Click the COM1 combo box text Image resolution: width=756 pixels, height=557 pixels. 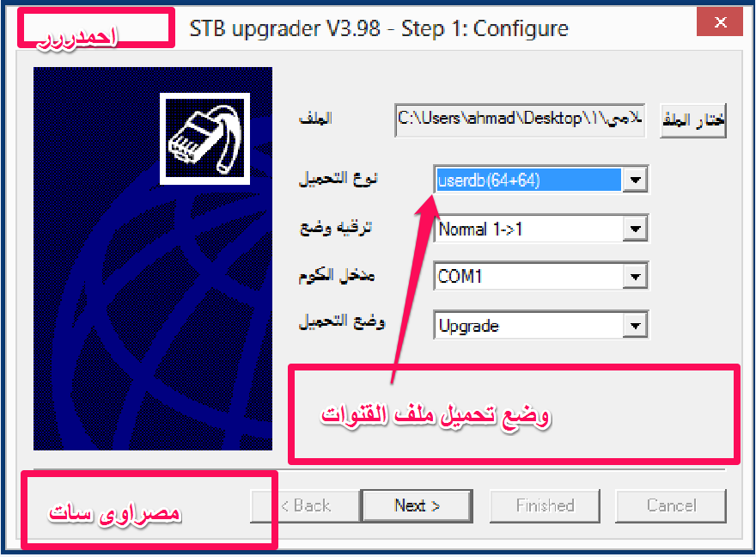coord(460,276)
